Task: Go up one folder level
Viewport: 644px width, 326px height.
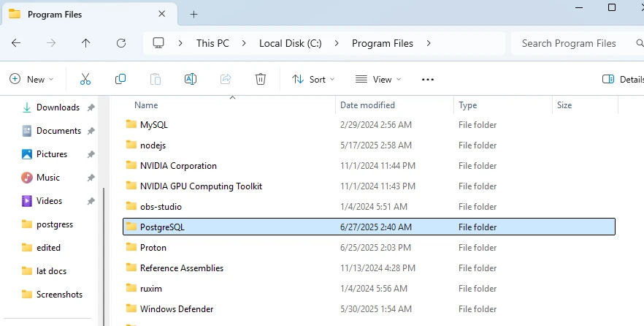Action: [x=86, y=42]
